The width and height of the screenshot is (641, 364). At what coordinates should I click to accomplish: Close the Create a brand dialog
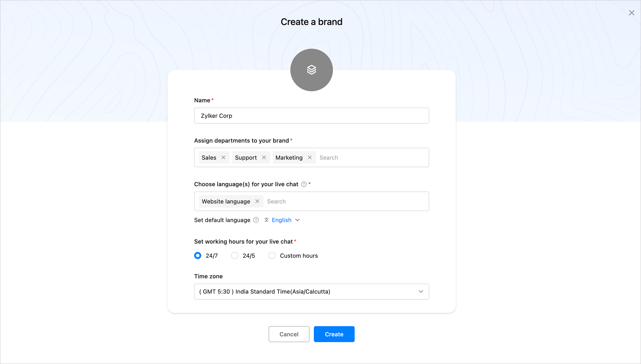[632, 13]
